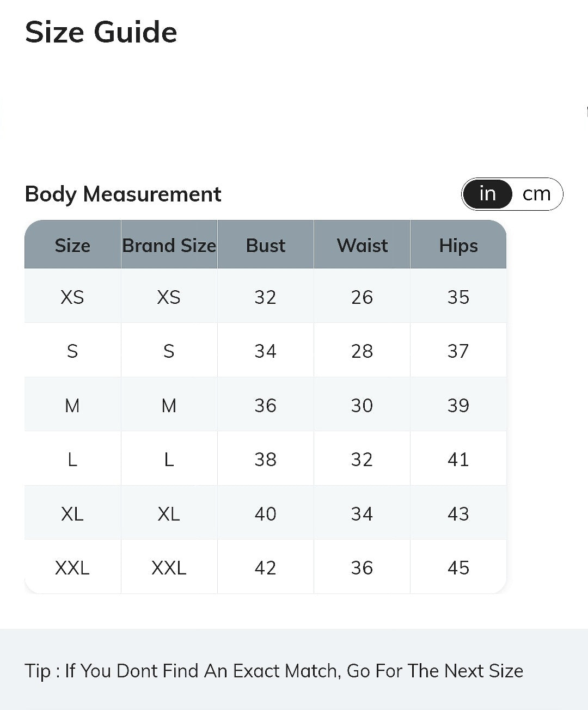Click the Waist column header
This screenshot has width=588, height=710.
362,245
